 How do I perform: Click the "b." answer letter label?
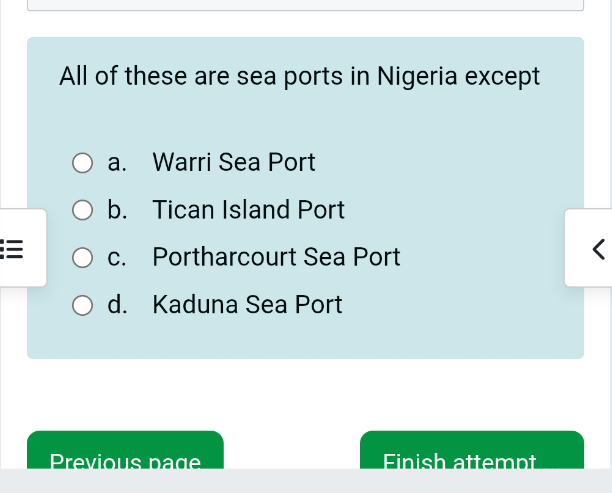tap(118, 210)
